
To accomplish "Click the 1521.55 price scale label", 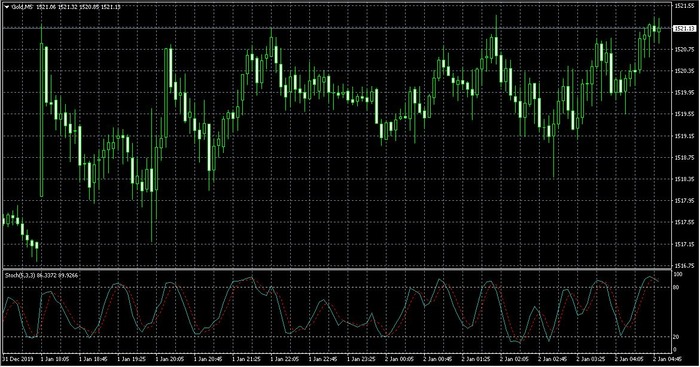I will tap(685, 6).
